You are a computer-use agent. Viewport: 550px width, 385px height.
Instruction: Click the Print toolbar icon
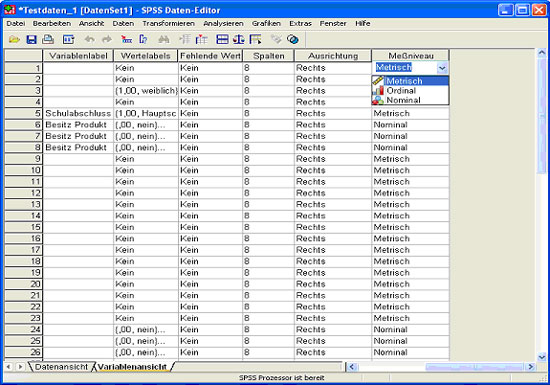coord(48,39)
